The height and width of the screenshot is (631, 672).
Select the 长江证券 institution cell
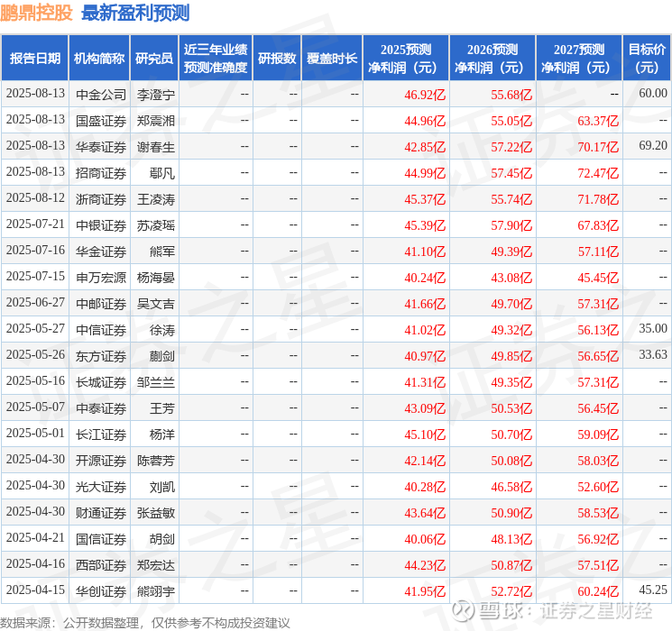click(101, 434)
